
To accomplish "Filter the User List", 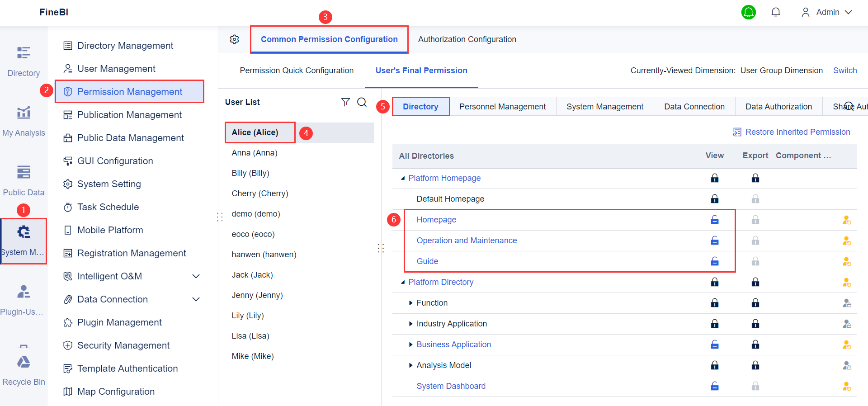I will pos(345,102).
